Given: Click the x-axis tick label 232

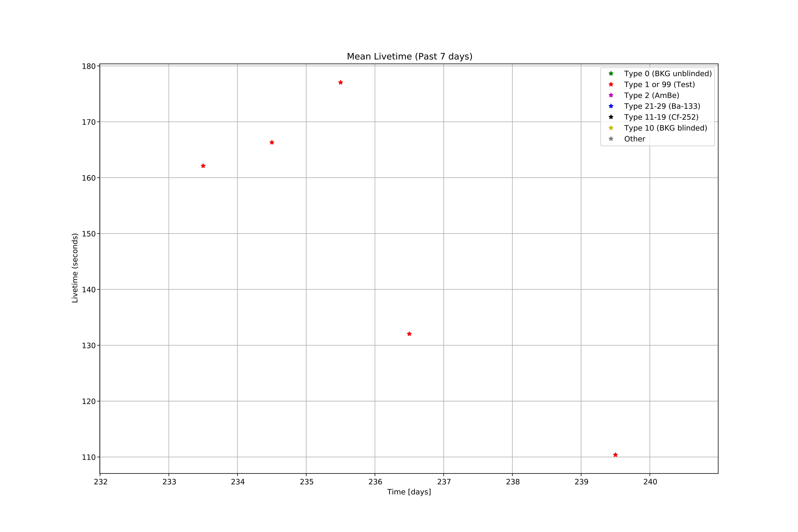Looking at the screenshot, I should coord(101,482).
